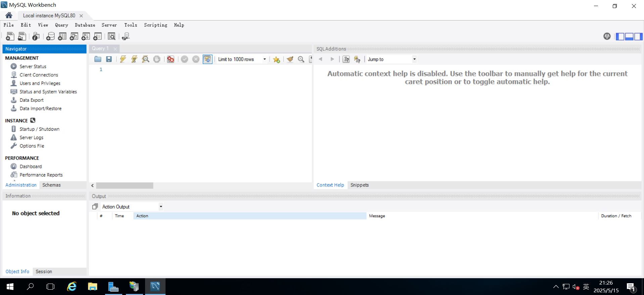644x295 pixels.
Task: Open the Workbench preferences gear icon
Action: 607,36
